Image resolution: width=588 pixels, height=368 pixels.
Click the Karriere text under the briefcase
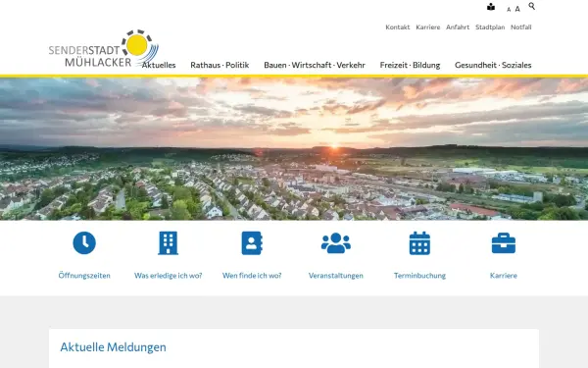click(x=504, y=275)
